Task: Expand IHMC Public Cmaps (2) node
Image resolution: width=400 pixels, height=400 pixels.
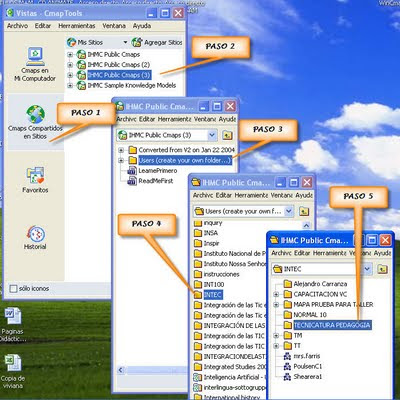Action: pyautogui.click(x=70, y=65)
